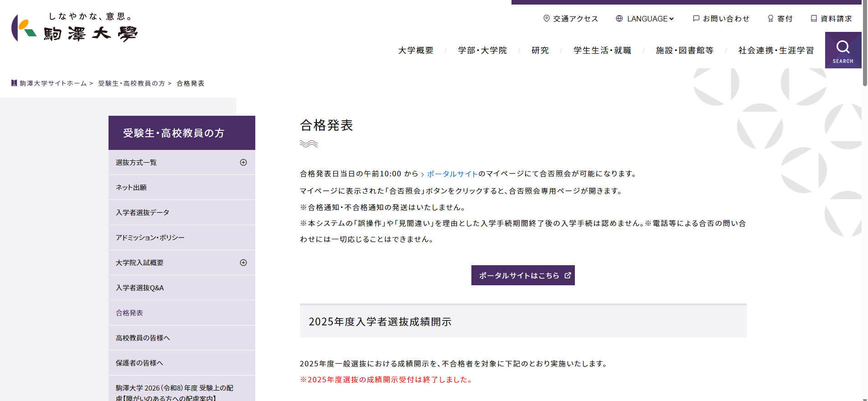Click the お問い合わせ speech bubble icon

tap(696, 18)
